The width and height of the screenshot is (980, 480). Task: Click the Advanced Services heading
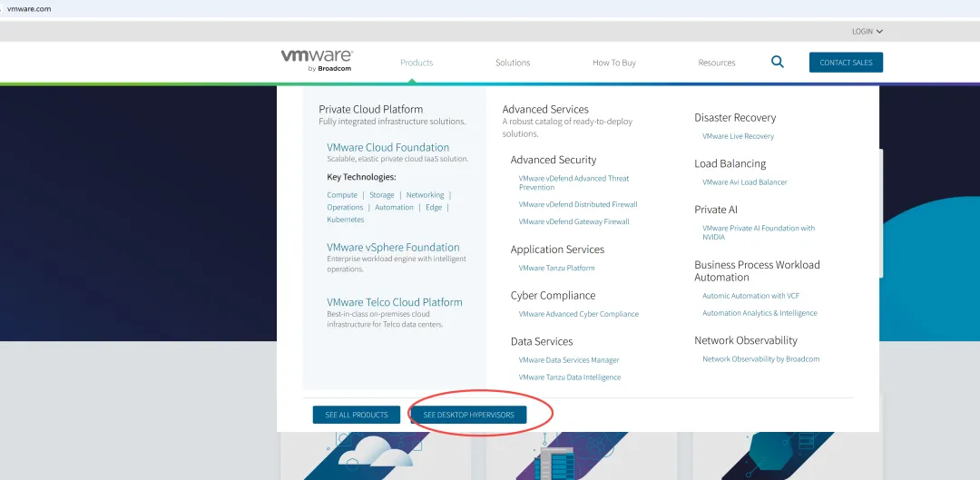(545, 110)
